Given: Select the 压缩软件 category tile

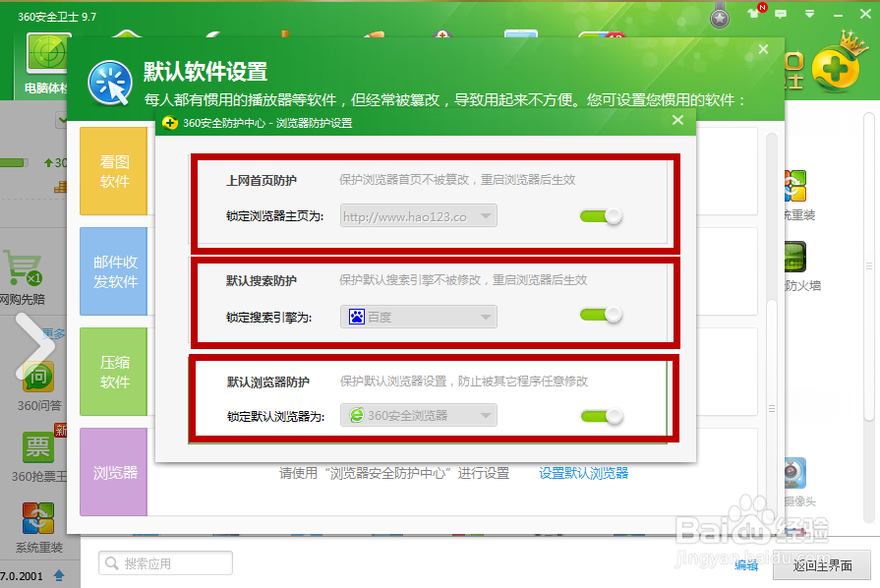Looking at the screenshot, I should (114, 372).
